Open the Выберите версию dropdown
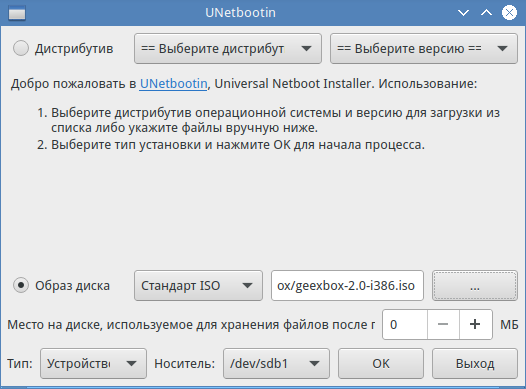The image size is (526, 389). [x=424, y=49]
